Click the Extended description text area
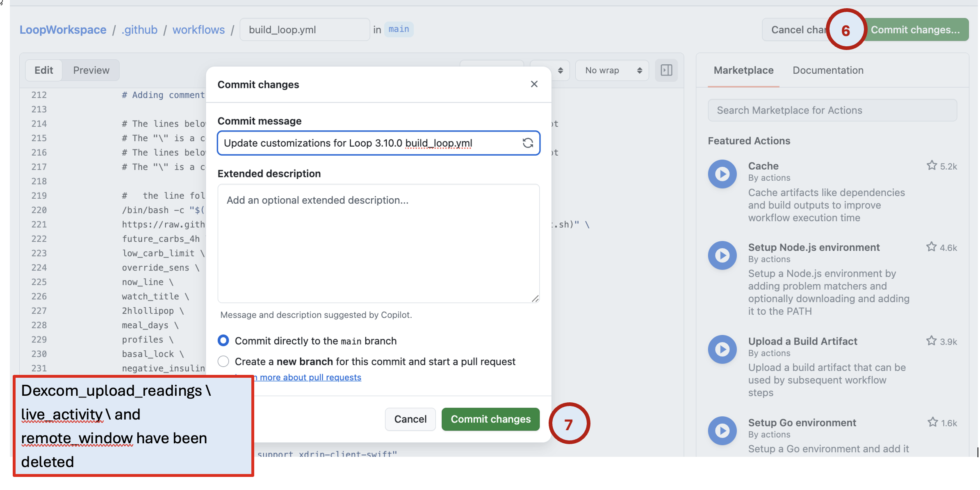980x490 pixels. [x=378, y=243]
